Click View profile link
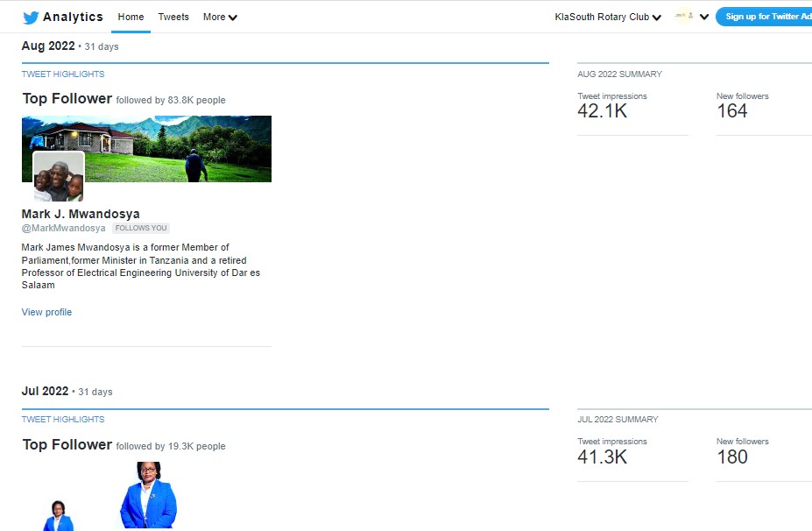The height and width of the screenshot is (531, 812). pyautogui.click(x=46, y=313)
